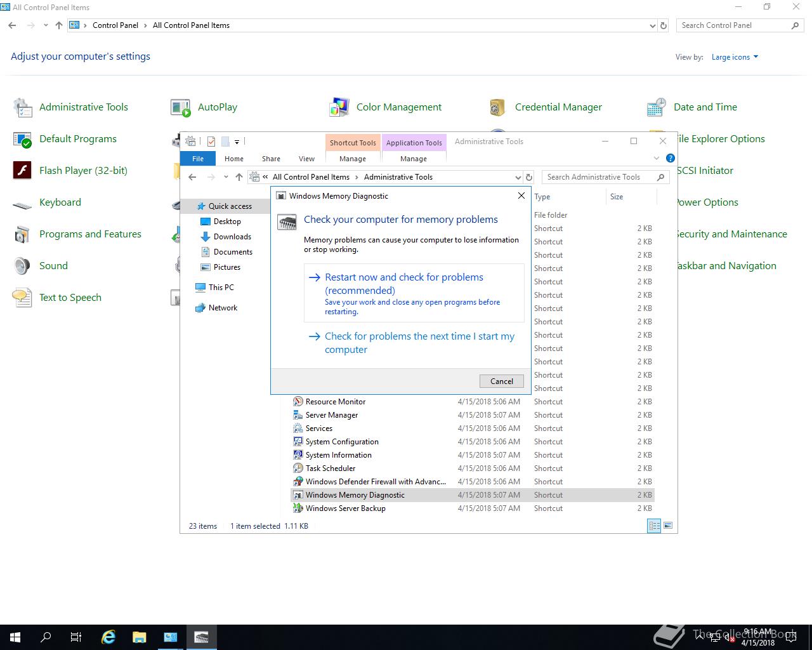The height and width of the screenshot is (650, 812).
Task: Click Task Scheduler shortcut icon
Action: click(x=298, y=468)
